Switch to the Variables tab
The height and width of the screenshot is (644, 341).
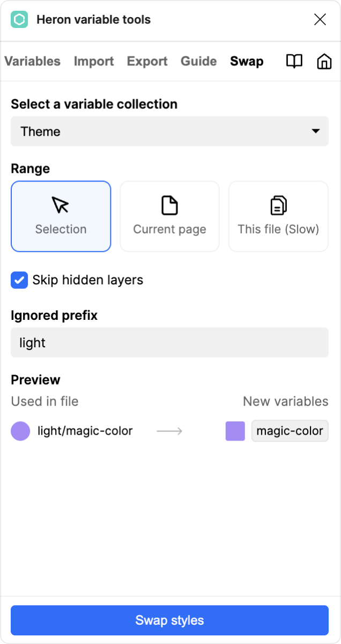click(33, 62)
